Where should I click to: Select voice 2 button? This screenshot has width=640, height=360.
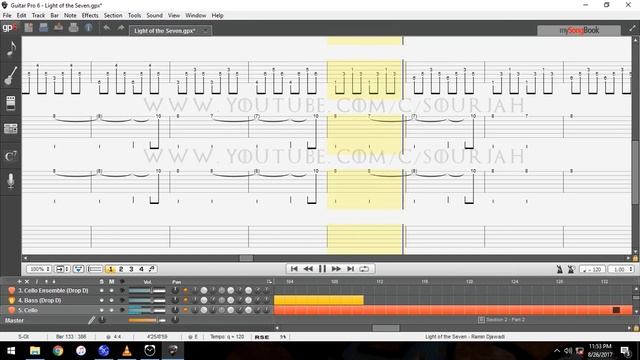(121, 269)
